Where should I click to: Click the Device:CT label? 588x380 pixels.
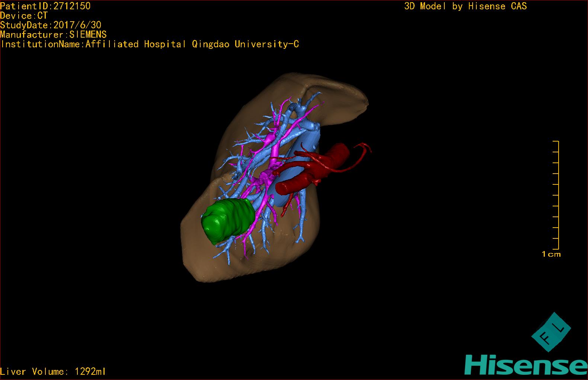[x=24, y=16]
